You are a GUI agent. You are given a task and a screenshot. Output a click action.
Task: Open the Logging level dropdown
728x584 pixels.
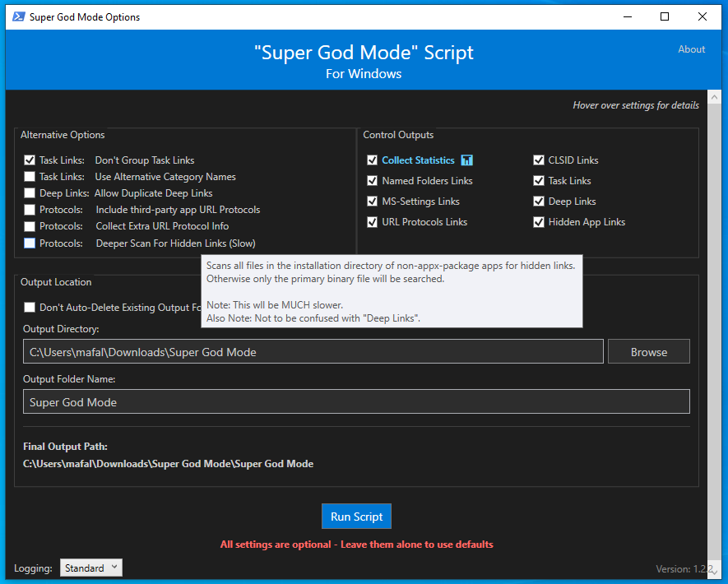(x=91, y=568)
